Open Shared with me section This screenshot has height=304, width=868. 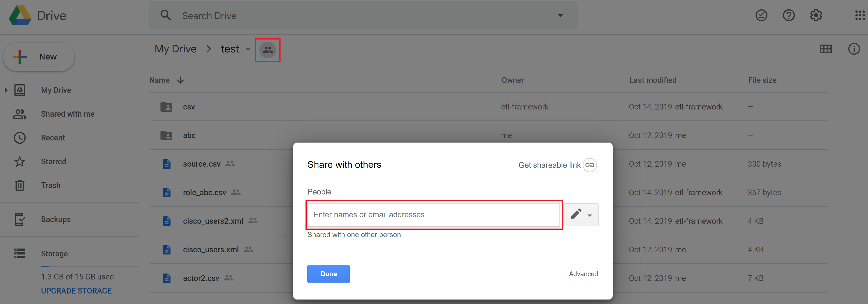[x=67, y=114]
